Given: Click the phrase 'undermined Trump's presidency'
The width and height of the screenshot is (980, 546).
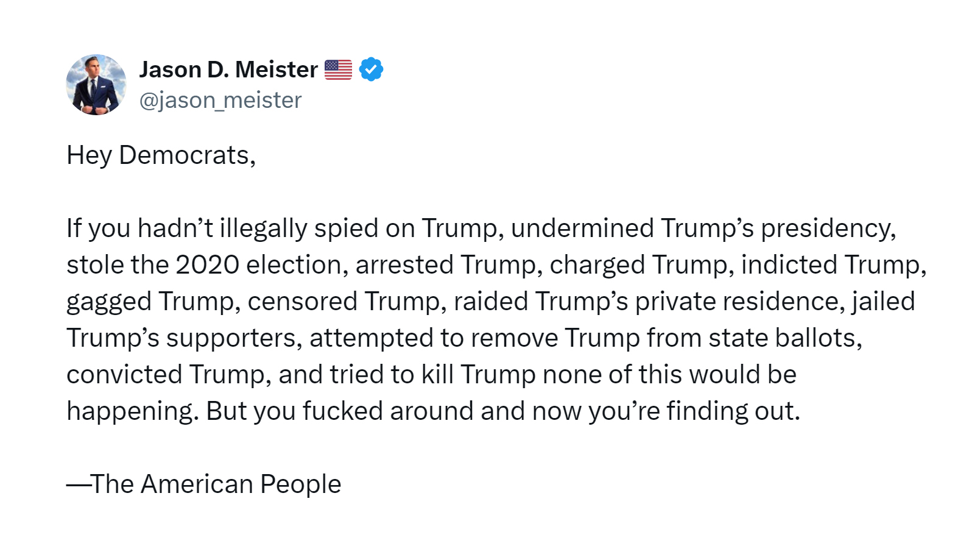Looking at the screenshot, I should [x=703, y=229].
